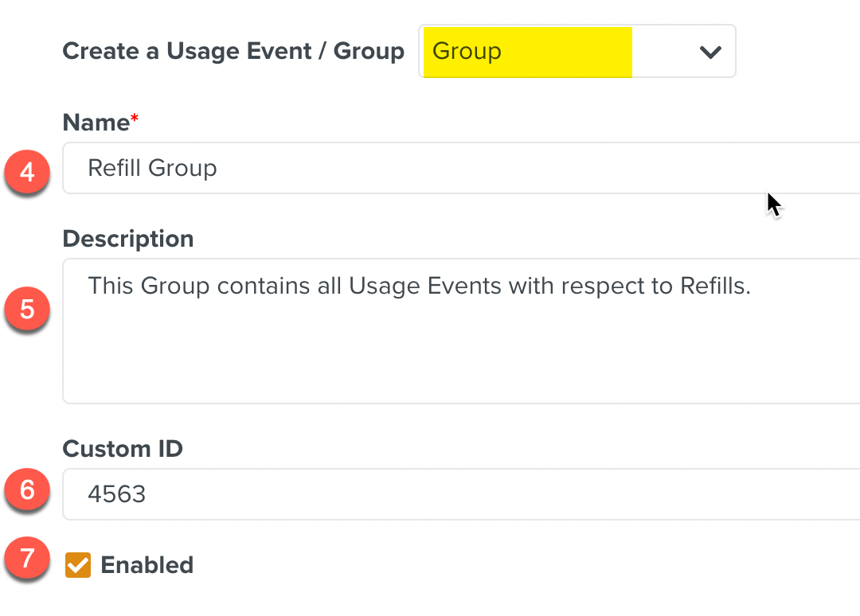The image size is (860, 616).
Task: Click the Custom ID field with 4563
Action: (x=461, y=493)
